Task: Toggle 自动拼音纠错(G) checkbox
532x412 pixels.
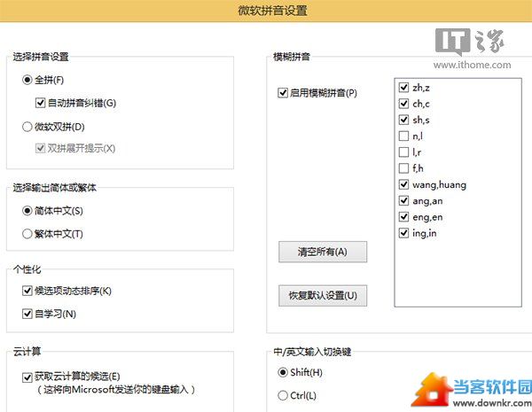Action: click(x=41, y=103)
